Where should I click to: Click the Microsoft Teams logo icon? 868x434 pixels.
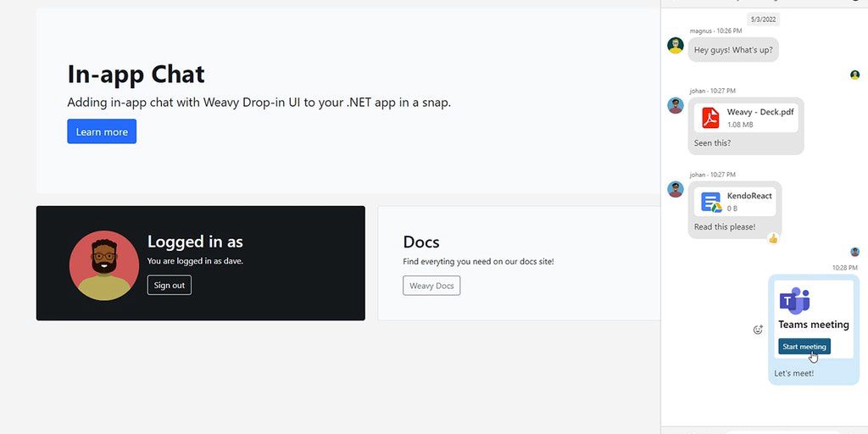(794, 301)
